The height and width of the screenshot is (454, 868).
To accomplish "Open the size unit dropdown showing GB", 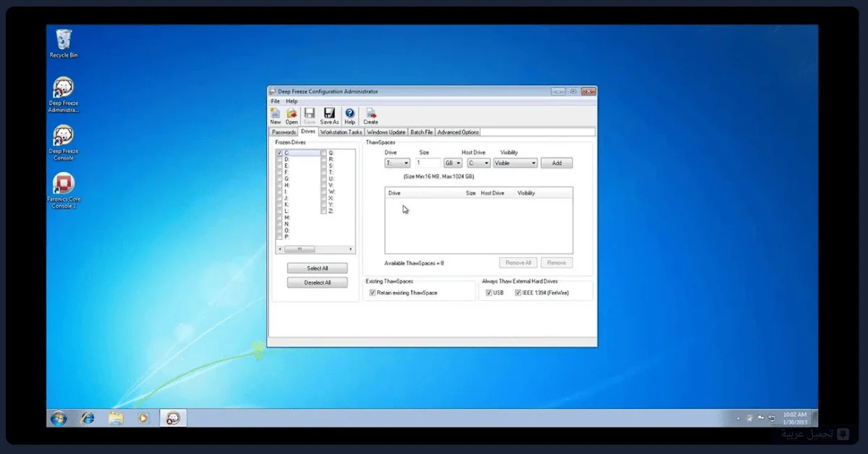I will [453, 163].
